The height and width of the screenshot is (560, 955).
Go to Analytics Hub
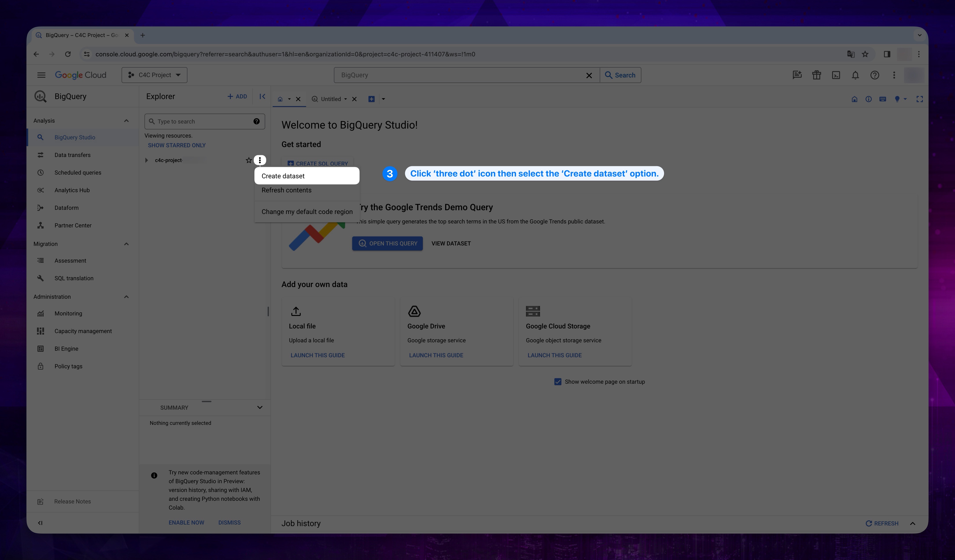[x=83, y=190]
